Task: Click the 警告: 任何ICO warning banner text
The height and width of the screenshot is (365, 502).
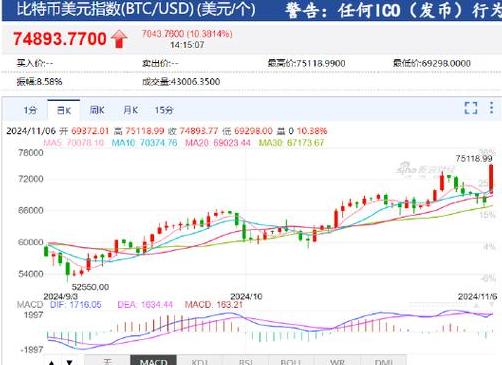Action: [x=393, y=10]
